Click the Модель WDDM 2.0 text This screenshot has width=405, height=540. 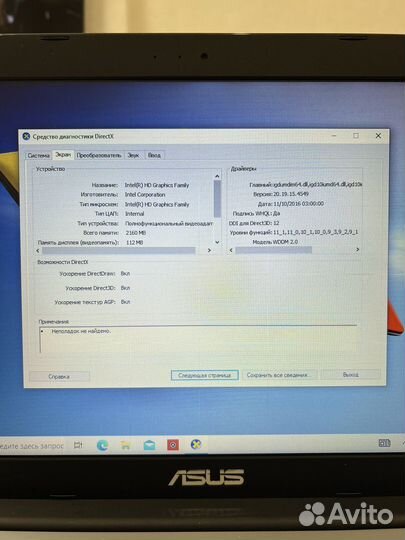coord(275,242)
